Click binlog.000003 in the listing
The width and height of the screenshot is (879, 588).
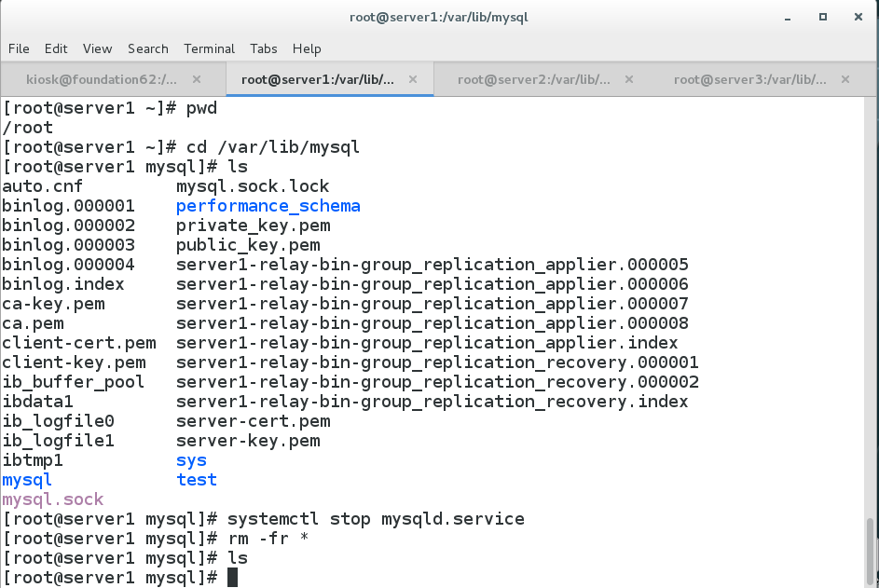tap(68, 245)
